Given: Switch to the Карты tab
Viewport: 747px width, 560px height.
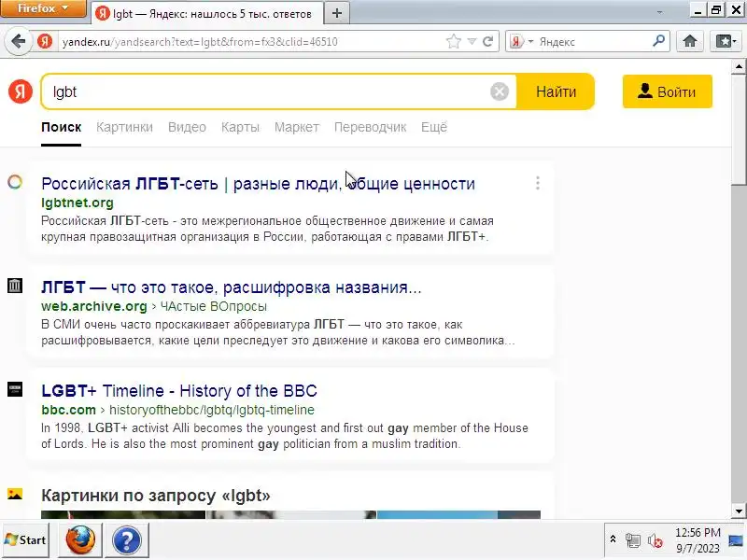Looking at the screenshot, I should [x=240, y=128].
